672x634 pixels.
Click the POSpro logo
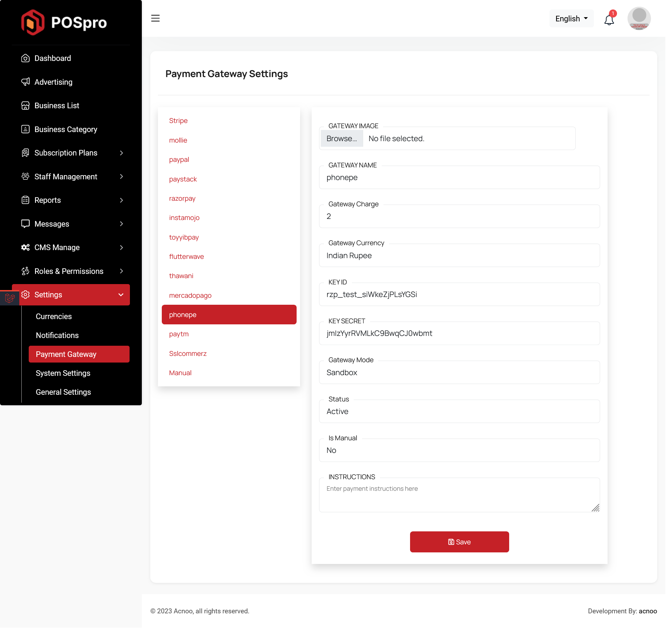[64, 22]
